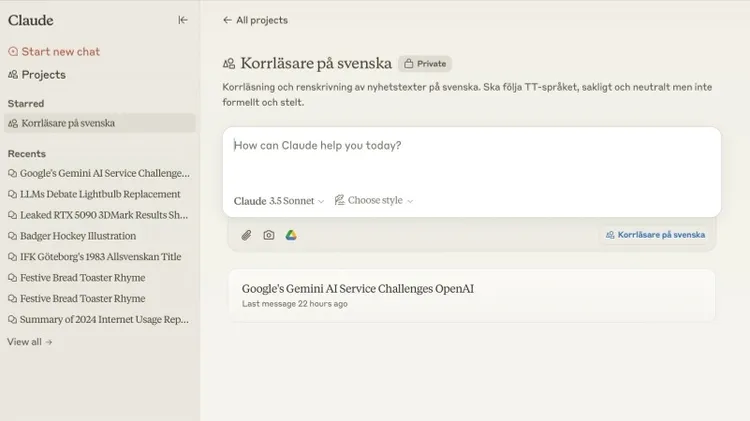Open Leaked RTX 5090 3DMark Results chat

coord(99,215)
